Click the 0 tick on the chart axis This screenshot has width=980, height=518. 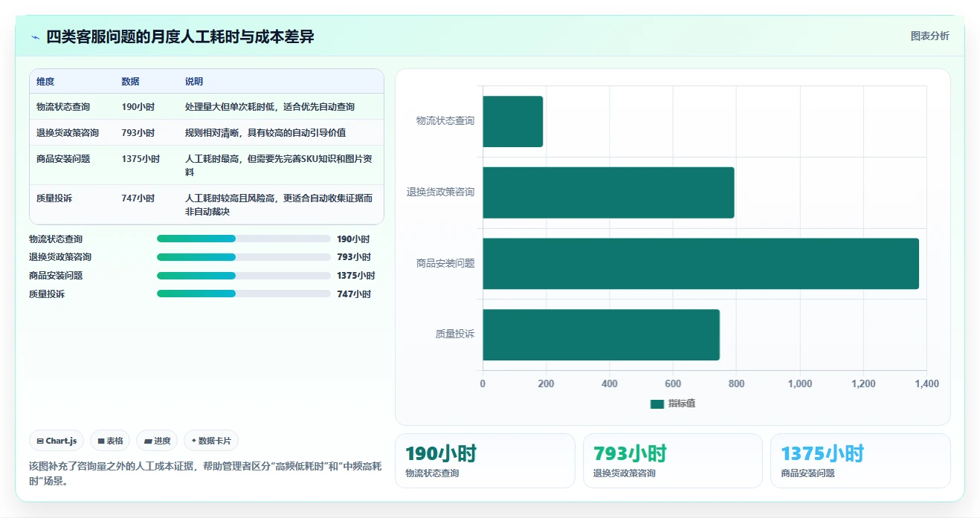[483, 384]
